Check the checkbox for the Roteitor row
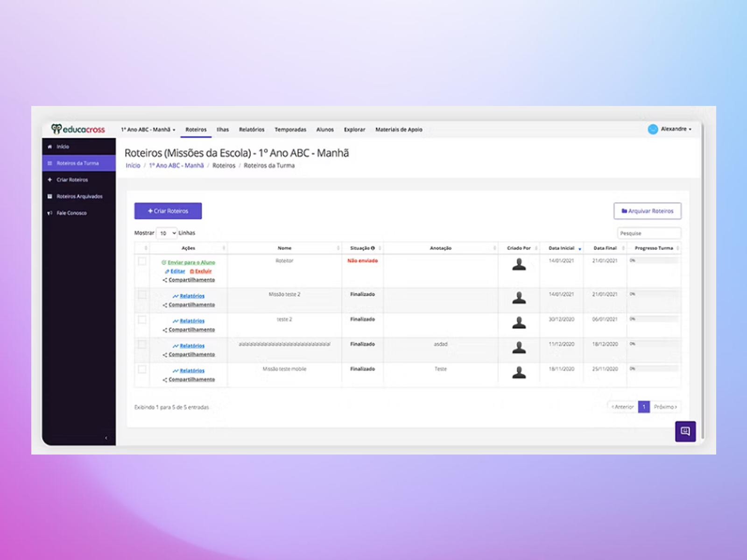 [142, 261]
